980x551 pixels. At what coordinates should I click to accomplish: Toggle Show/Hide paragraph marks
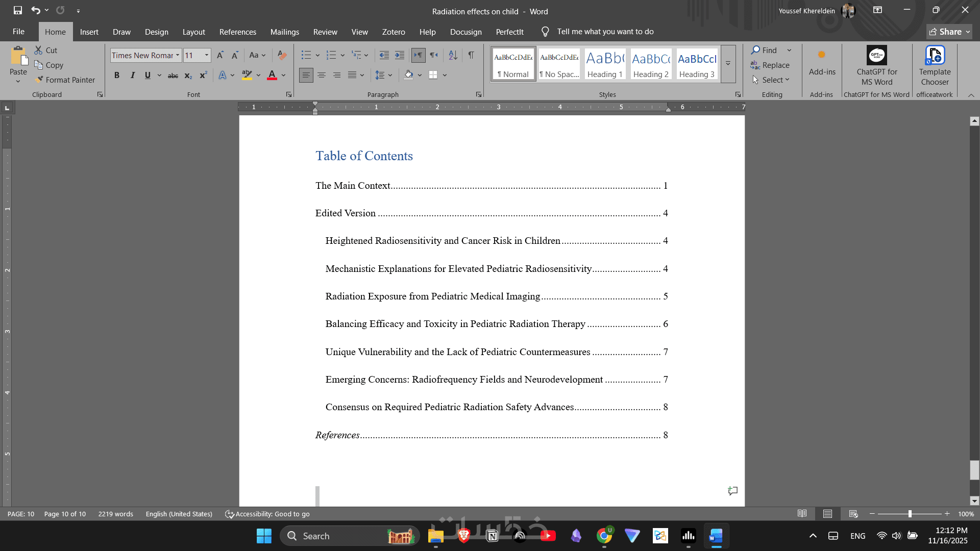click(471, 55)
